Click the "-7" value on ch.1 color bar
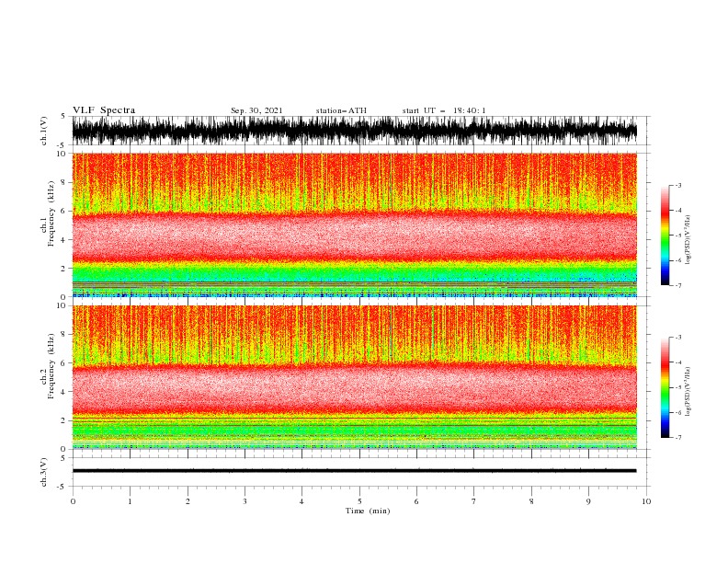Screen dimensions: 728x563 tap(677, 285)
